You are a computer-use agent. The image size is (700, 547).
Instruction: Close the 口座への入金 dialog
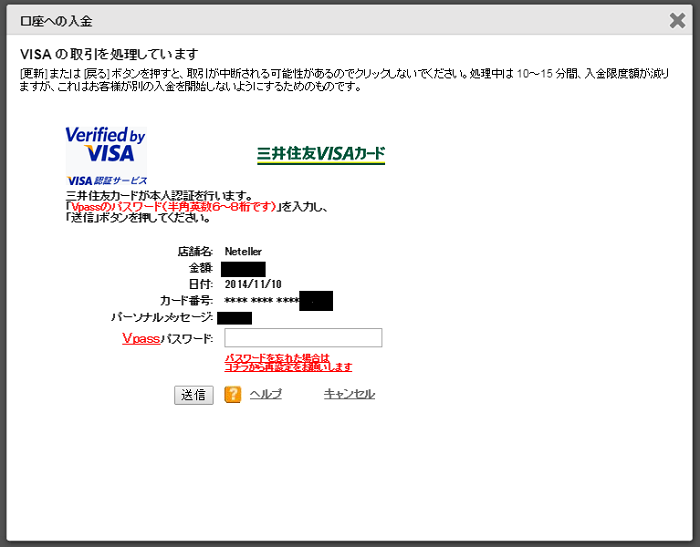[x=677, y=21]
